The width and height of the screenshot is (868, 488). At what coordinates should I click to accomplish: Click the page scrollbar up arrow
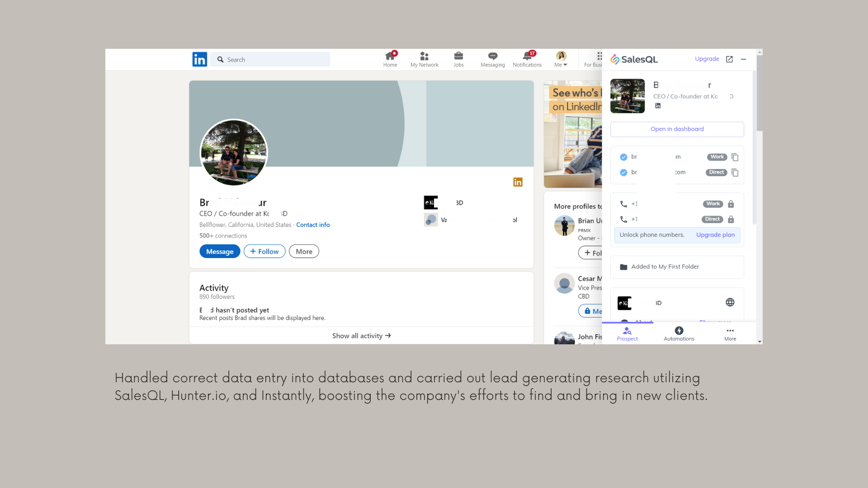click(x=759, y=52)
